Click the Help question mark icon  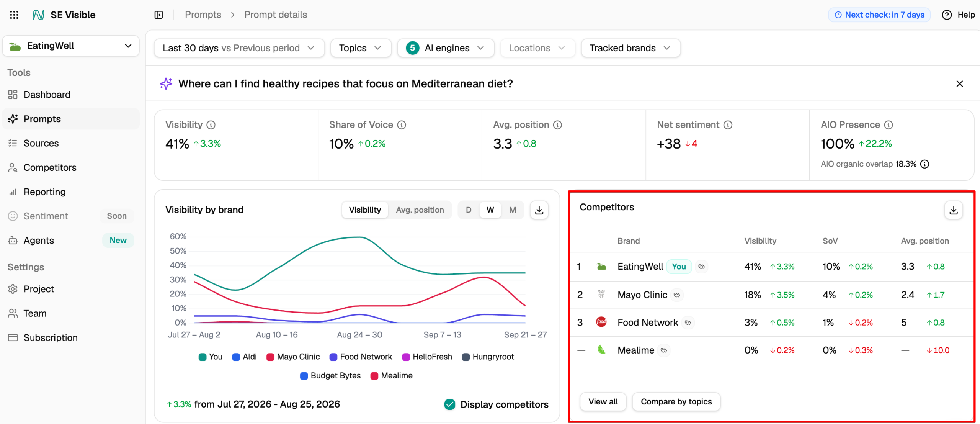click(x=947, y=15)
